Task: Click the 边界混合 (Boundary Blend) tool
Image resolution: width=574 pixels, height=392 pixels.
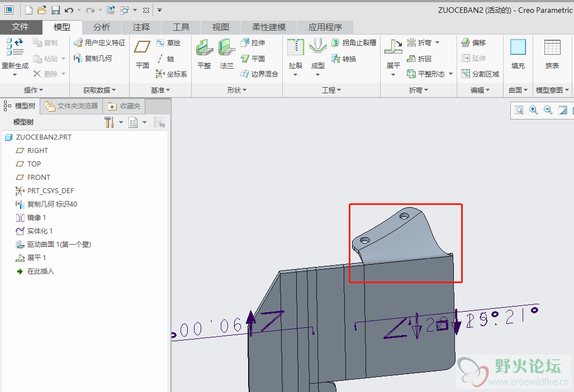Action: coord(259,74)
